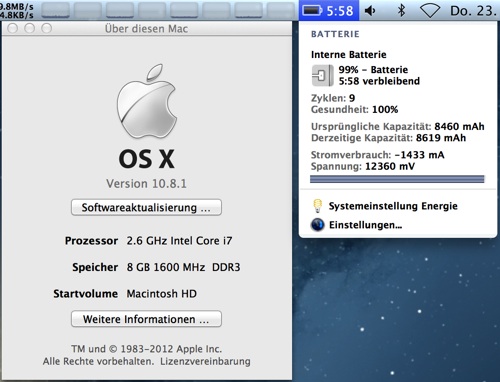
Task: Click '8 GB 1600 MHz DDR3' memory value
Action: [183, 267]
